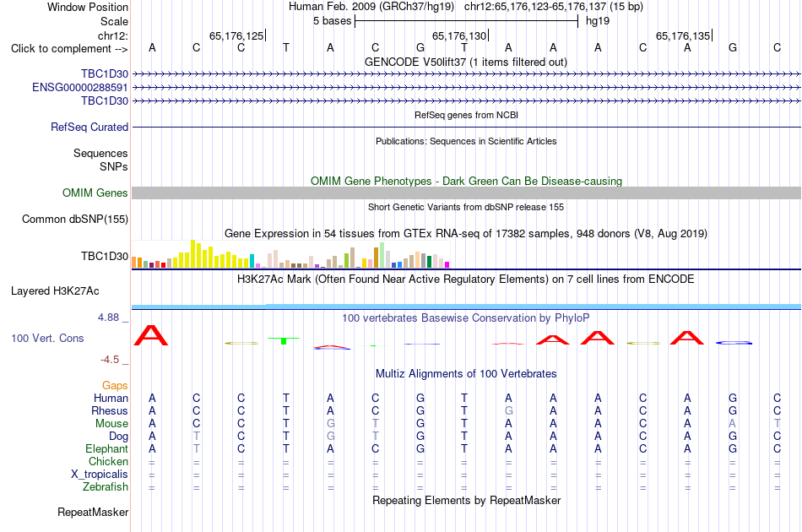Open the GTEx 'Gene Expression in 54 tissues' title
Image resolution: width=802 pixels, height=532 pixels.
(466, 234)
